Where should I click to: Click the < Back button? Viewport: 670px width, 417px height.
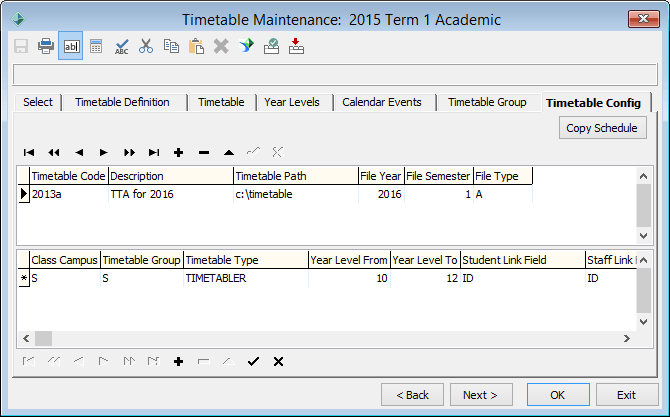(x=412, y=395)
